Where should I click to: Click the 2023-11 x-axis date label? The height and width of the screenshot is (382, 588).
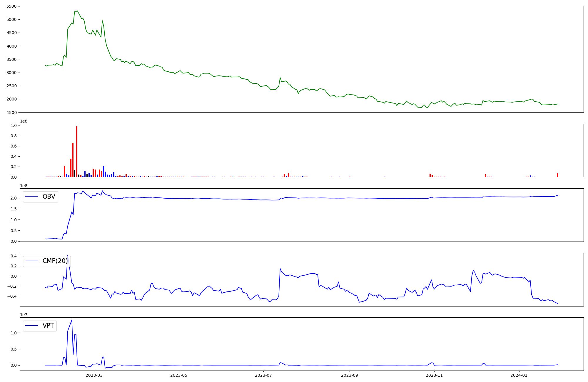click(x=434, y=375)
